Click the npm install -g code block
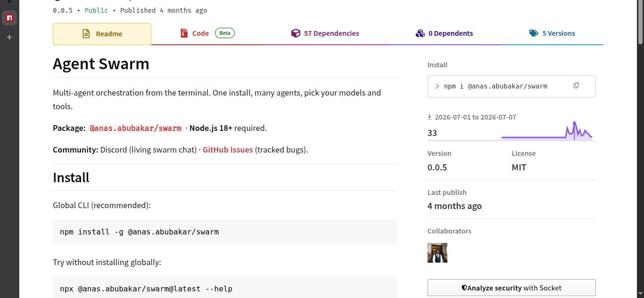644x298 pixels. [x=225, y=232]
